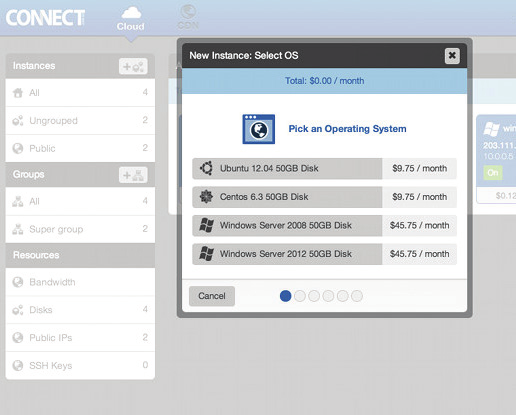The image size is (516, 415).
Task: Click Ubuntu price $9.75 / month
Action: 420,168
